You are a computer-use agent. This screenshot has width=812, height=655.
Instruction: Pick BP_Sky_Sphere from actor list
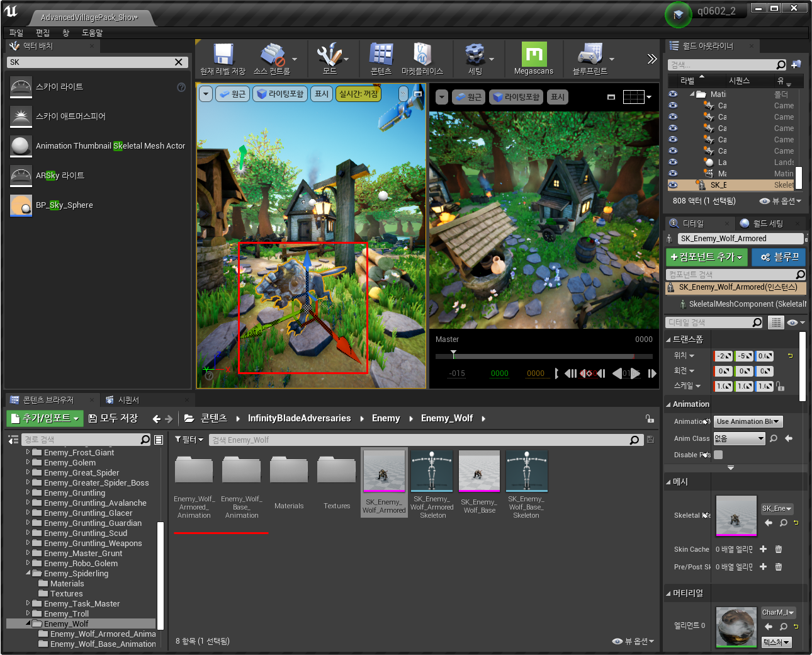(x=98, y=205)
